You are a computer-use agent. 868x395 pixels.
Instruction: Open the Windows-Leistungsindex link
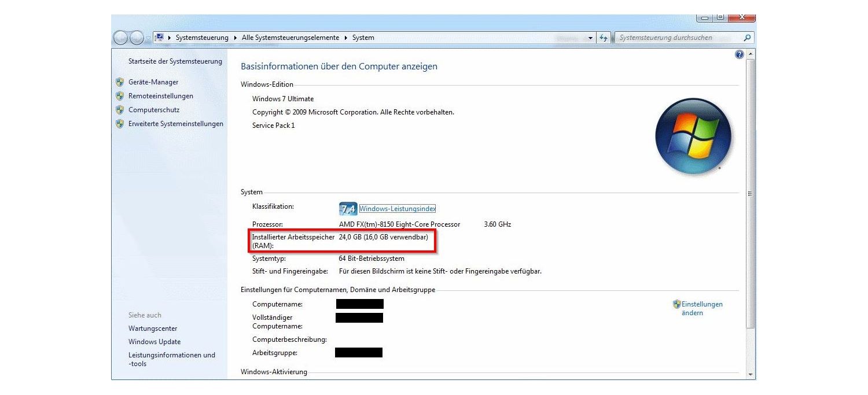coord(396,208)
